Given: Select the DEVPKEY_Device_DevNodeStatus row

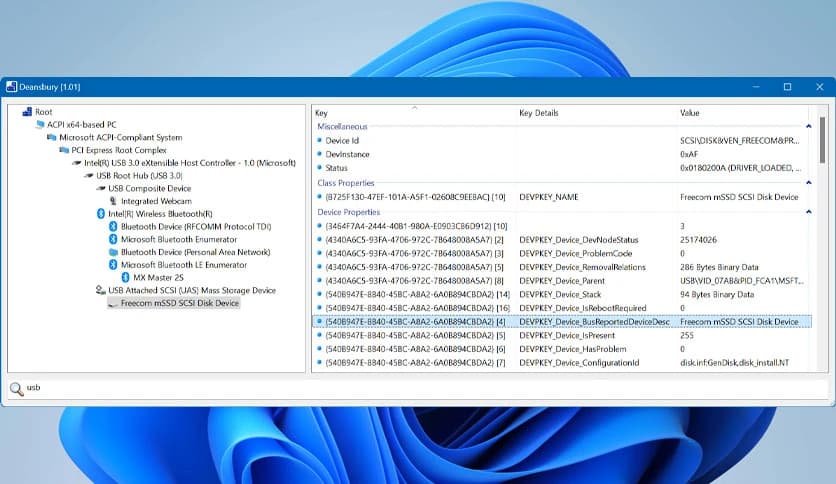Looking at the screenshot, I should tap(561, 240).
